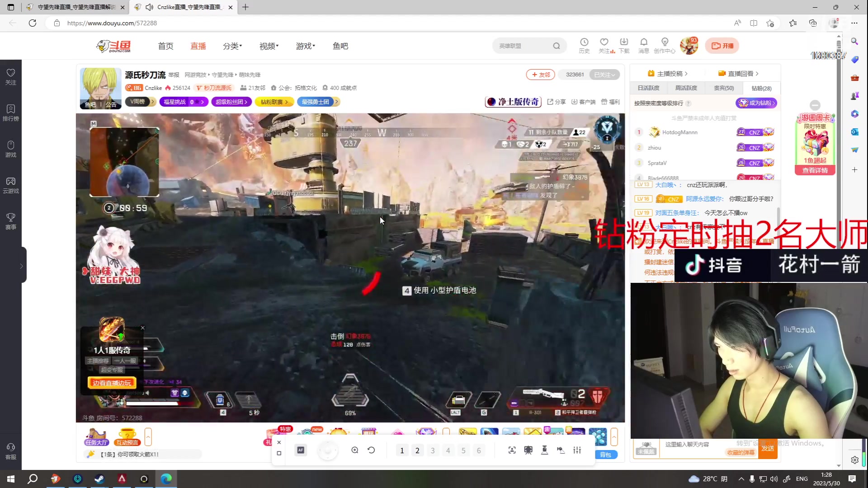The width and height of the screenshot is (868, 488).
Task: Expand the V周榜 weekly ranking badge
Action: pos(141,102)
